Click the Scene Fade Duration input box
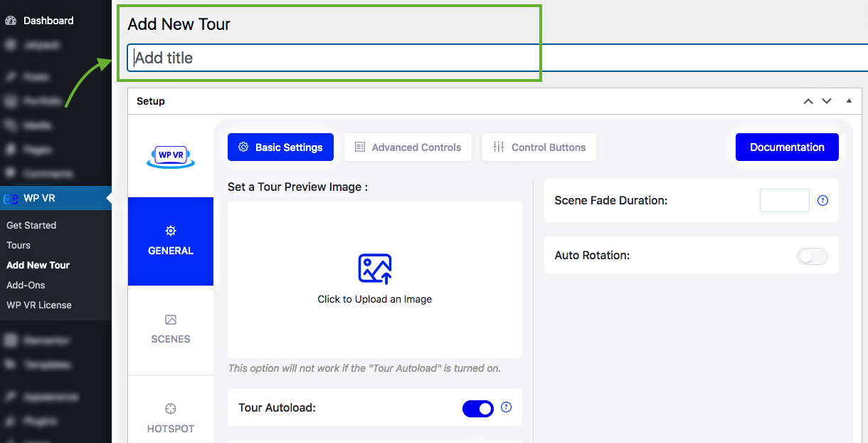Screen dimensions: 868x443 (x=785, y=201)
